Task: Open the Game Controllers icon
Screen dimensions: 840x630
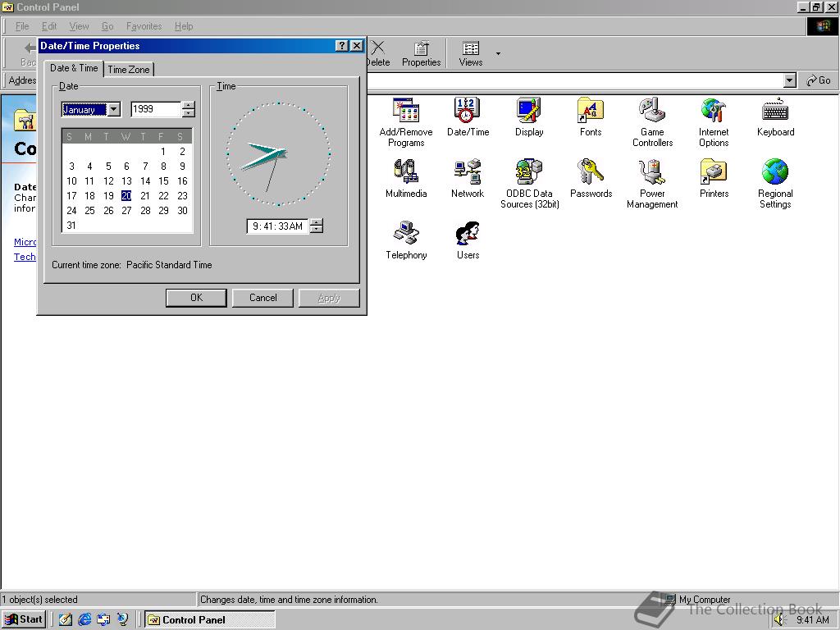Action: click(652, 122)
